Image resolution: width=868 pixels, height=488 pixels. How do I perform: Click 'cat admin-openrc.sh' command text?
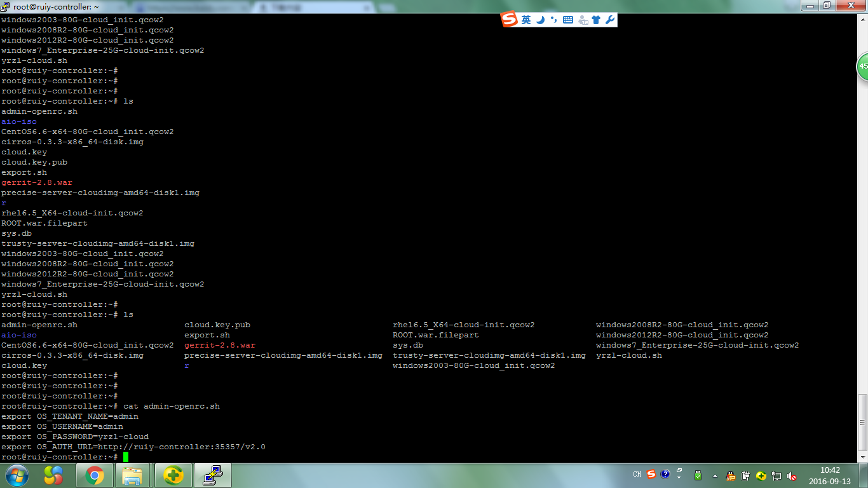(172, 406)
